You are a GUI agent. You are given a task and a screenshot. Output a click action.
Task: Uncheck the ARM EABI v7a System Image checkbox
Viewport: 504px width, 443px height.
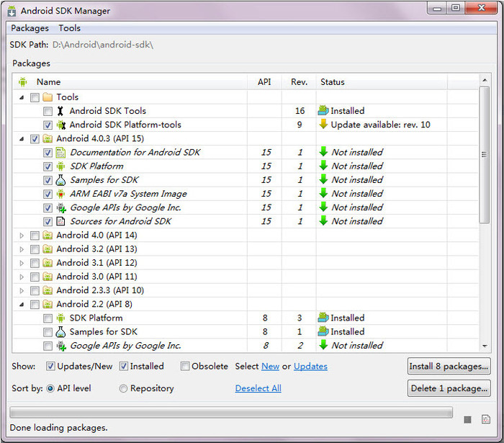[48, 194]
